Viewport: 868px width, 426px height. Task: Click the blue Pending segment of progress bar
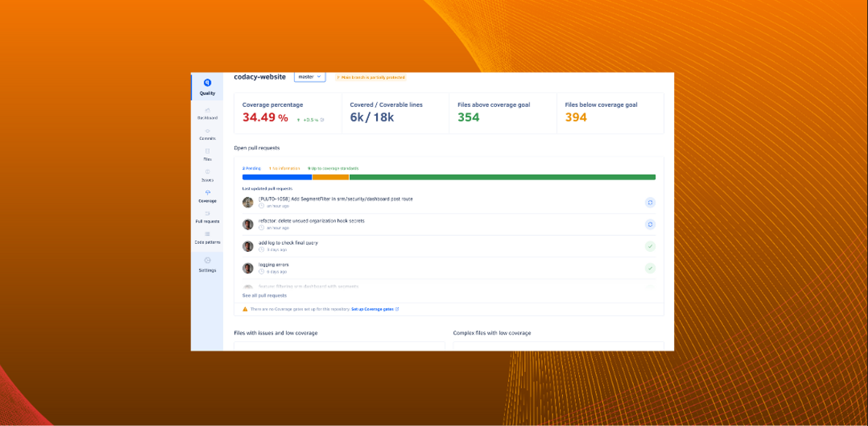click(277, 177)
